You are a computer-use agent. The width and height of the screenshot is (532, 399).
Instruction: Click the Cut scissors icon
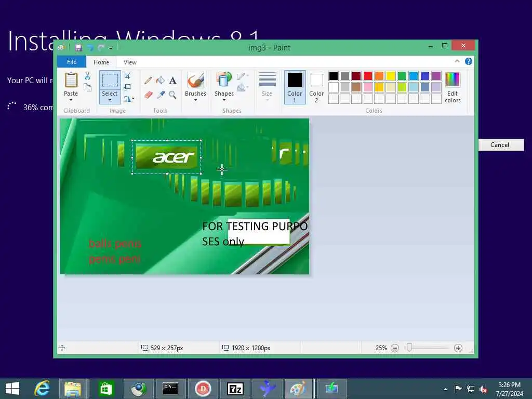point(87,76)
